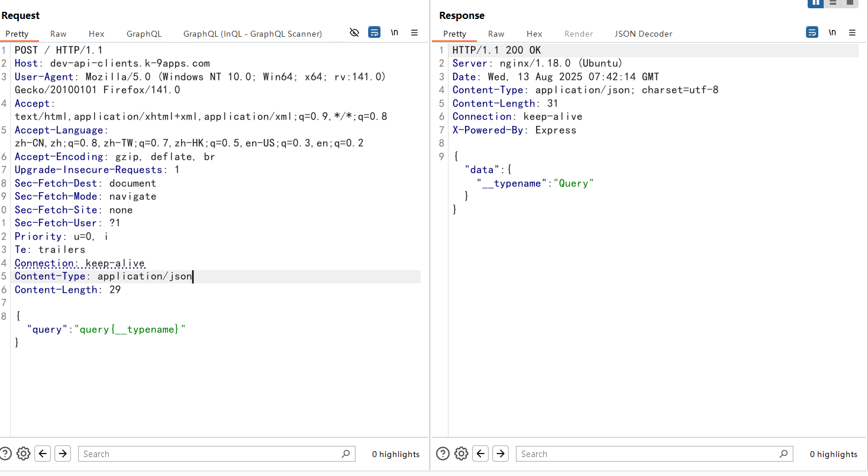
Task: Toggle line wrap in the Request panel
Action: click(x=375, y=33)
